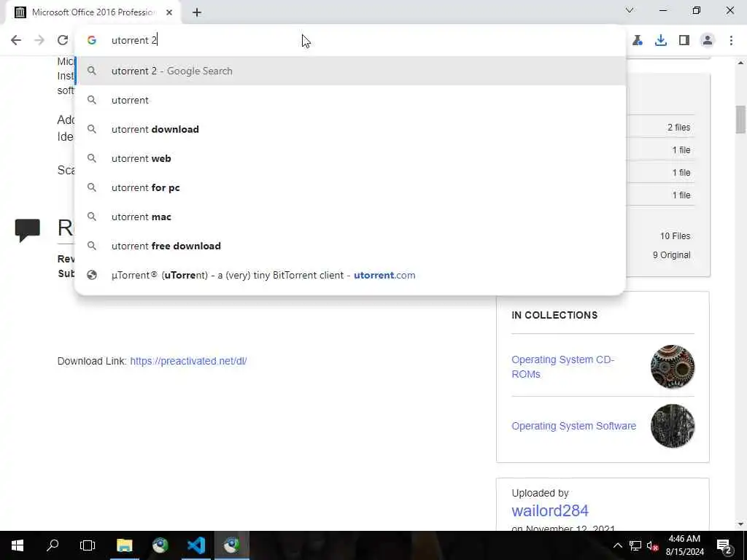Open the Chrome three-dot menu
The width and height of the screenshot is (747, 560).
tap(731, 40)
